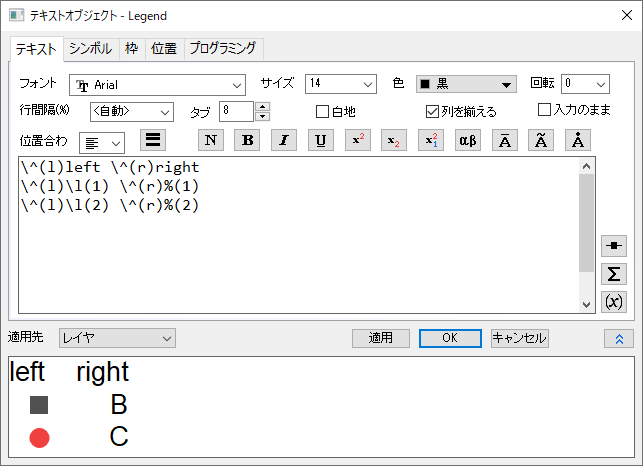
Task: Uncheck 列を揃える checkbox
Action: pyautogui.click(x=432, y=112)
